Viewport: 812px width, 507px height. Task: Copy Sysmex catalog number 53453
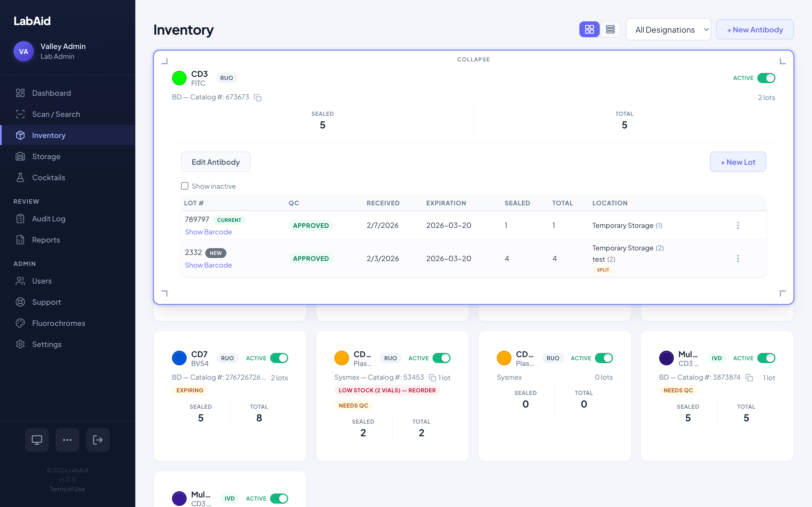(433, 377)
